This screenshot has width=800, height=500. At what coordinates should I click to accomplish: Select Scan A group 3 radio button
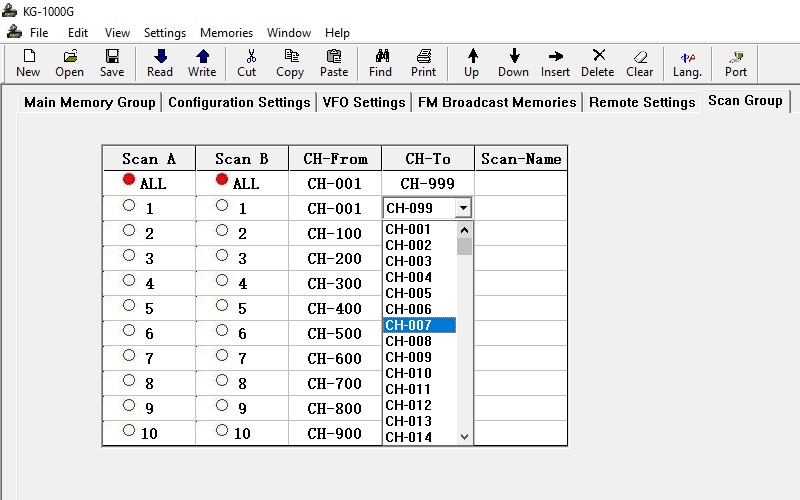coord(129,255)
